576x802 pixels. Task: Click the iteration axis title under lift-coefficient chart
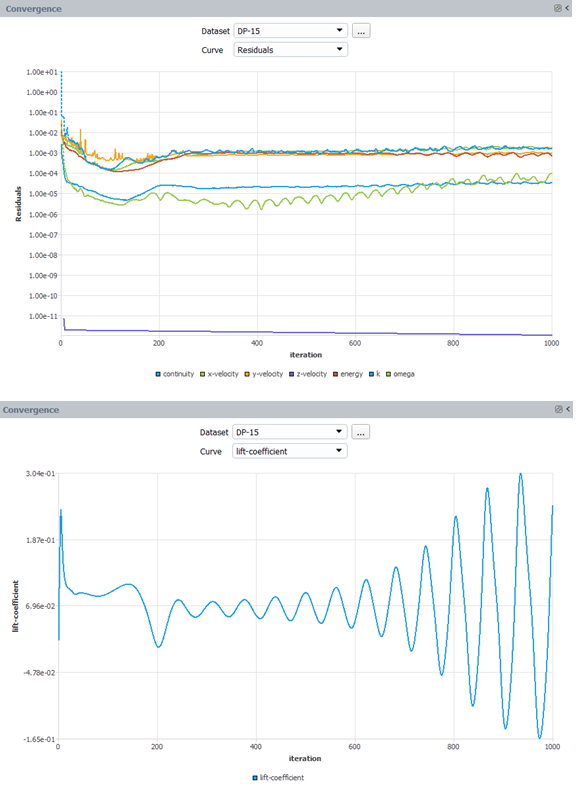coord(305,759)
